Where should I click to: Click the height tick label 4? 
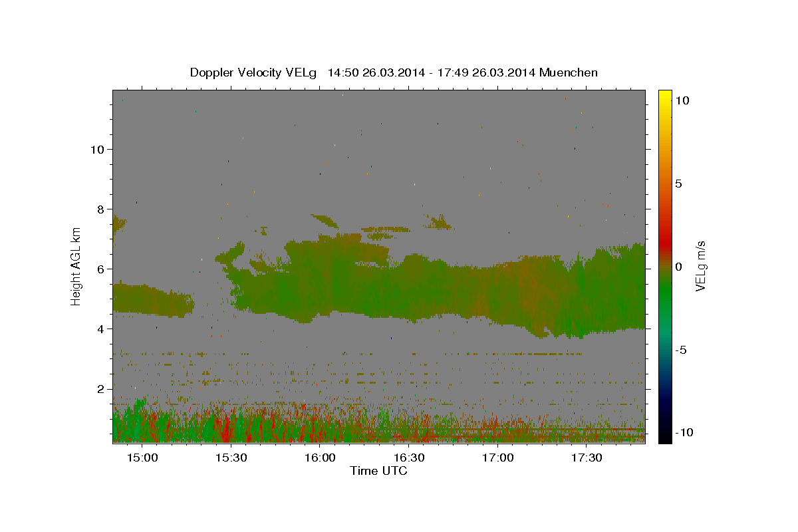pos(100,329)
